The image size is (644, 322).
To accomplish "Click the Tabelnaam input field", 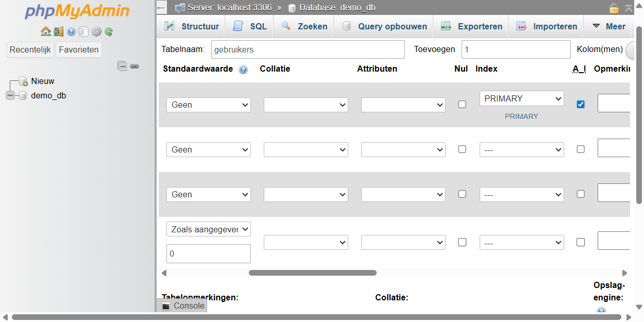I will click(307, 50).
